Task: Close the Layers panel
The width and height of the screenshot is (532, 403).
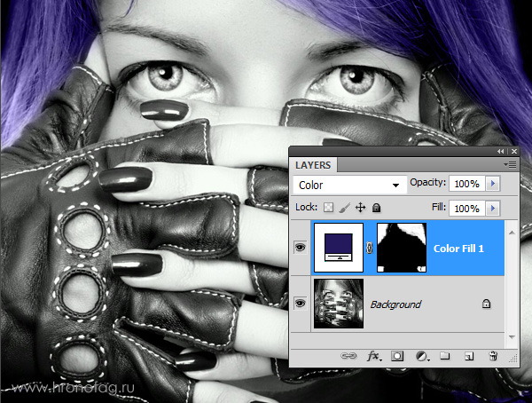Action: [514, 151]
